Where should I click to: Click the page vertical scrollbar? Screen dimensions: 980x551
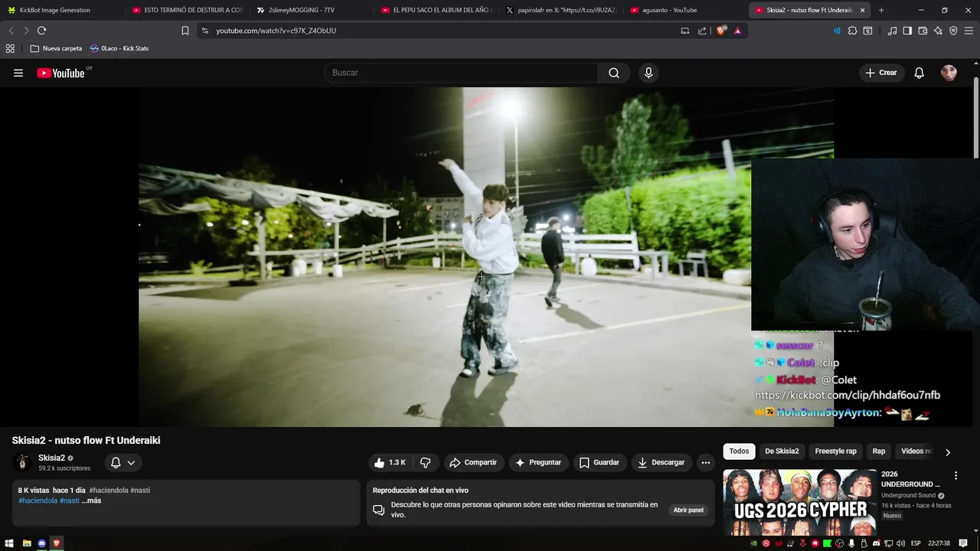pyautogui.click(x=975, y=116)
